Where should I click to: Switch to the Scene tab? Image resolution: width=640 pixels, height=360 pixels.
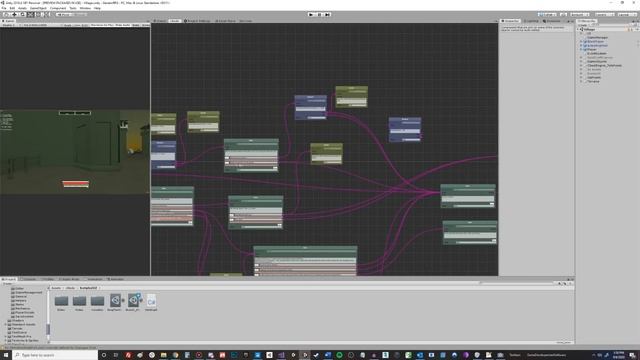[160, 21]
